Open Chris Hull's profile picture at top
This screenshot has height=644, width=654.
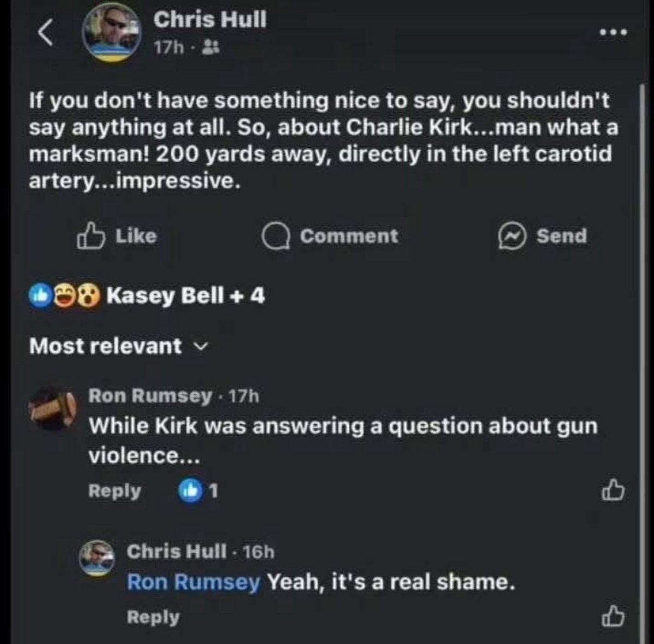point(111,33)
